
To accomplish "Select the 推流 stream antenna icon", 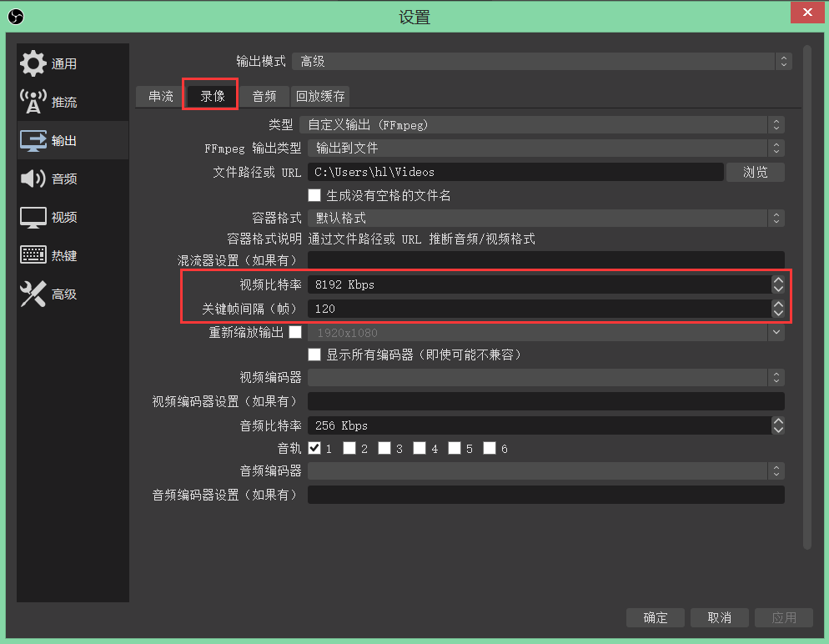I will point(33,102).
